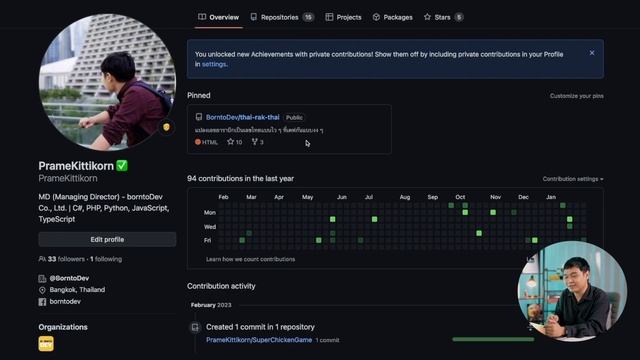Click the status badge on avatar
This screenshot has width=640, height=360.
click(167, 127)
